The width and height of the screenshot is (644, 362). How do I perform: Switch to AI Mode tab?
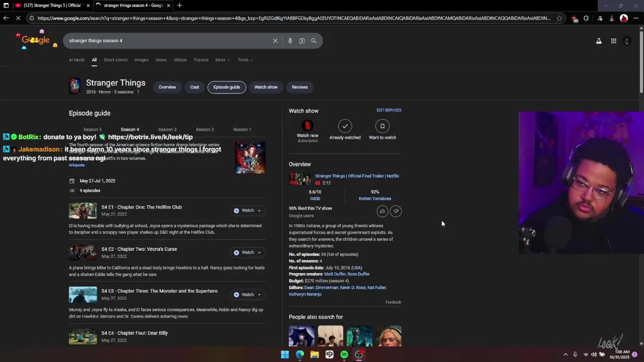click(77, 60)
